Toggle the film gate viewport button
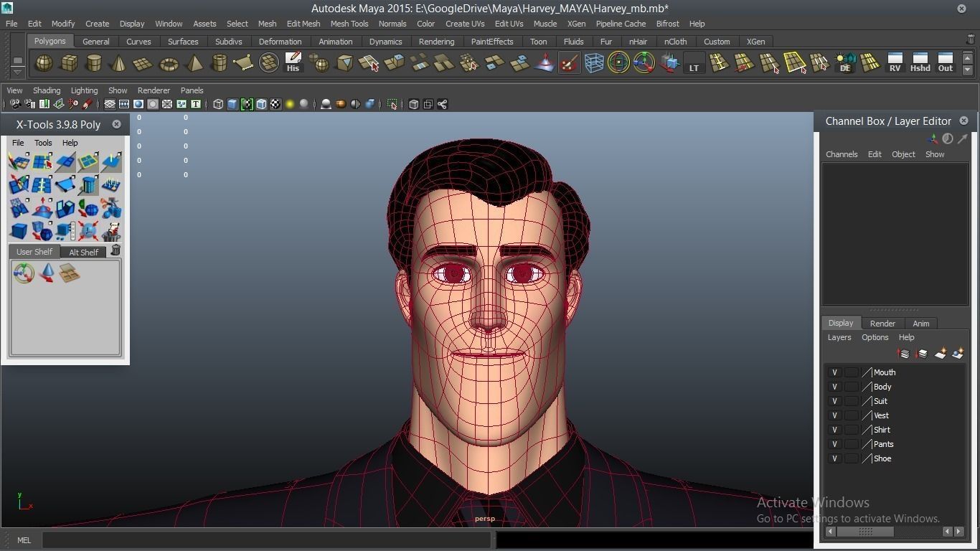The image size is (980, 551). (124, 104)
